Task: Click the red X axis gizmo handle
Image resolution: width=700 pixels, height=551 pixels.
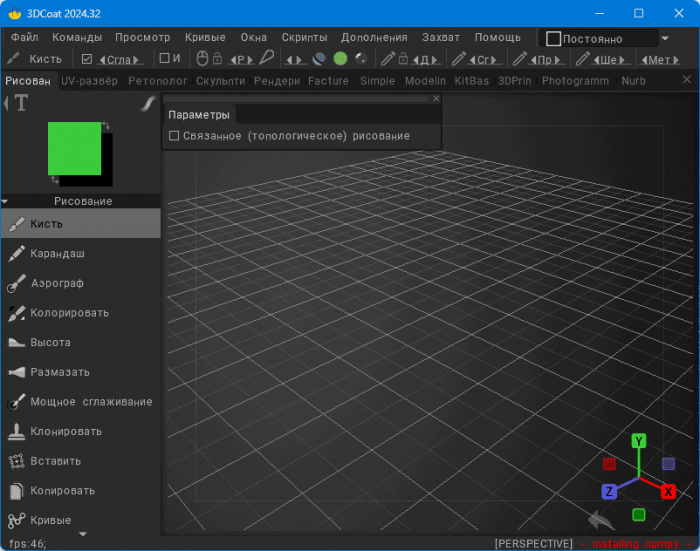Action: (669, 491)
